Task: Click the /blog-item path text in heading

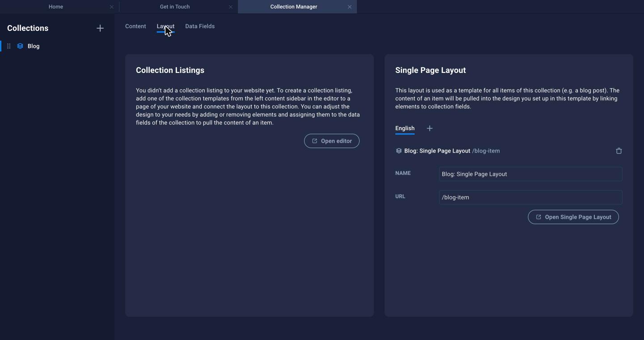Action: pyautogui.click(x=486, y=151)
